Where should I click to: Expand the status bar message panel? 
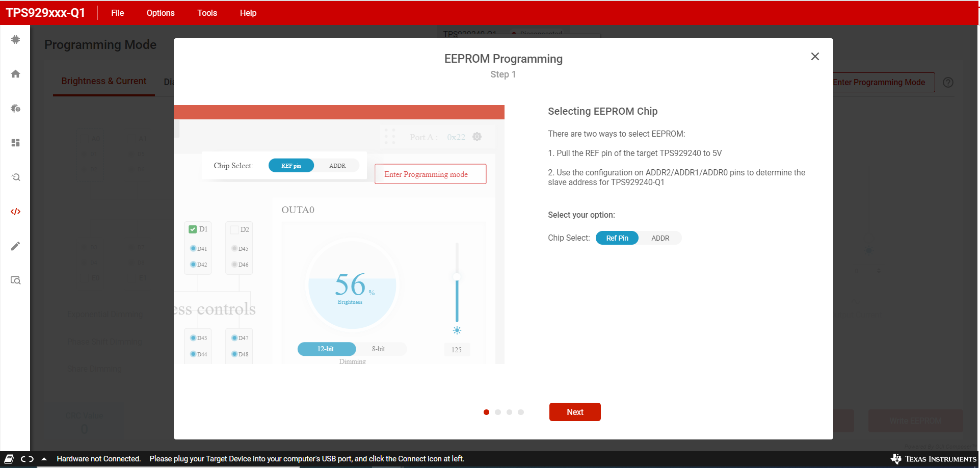tap(43, 459)
